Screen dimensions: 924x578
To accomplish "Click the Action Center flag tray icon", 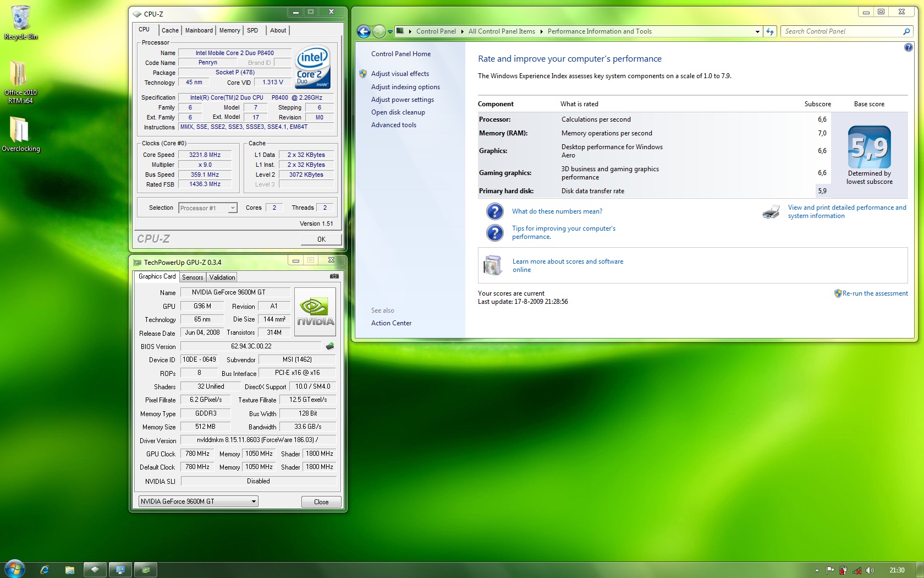I will pyautogui.click(x=830, y=570).
